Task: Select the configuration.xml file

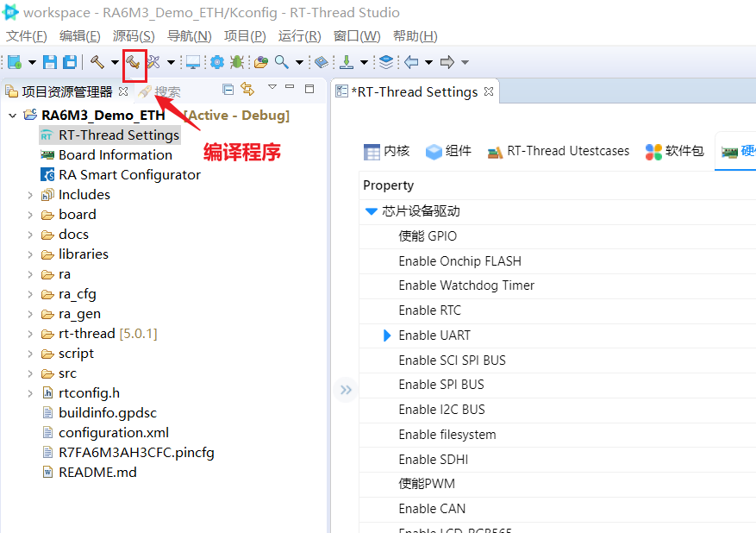Action: pos(105,433)
